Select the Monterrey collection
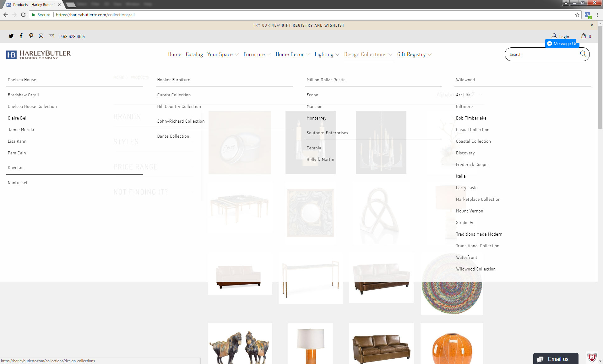The height and width of the screenshot is (364, 603). (x=317, y=118)
